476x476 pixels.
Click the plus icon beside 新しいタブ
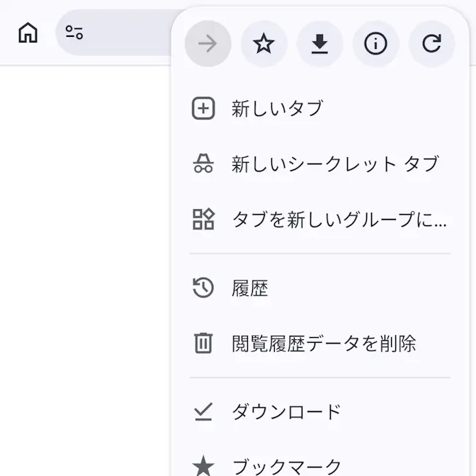pos(203,108)
